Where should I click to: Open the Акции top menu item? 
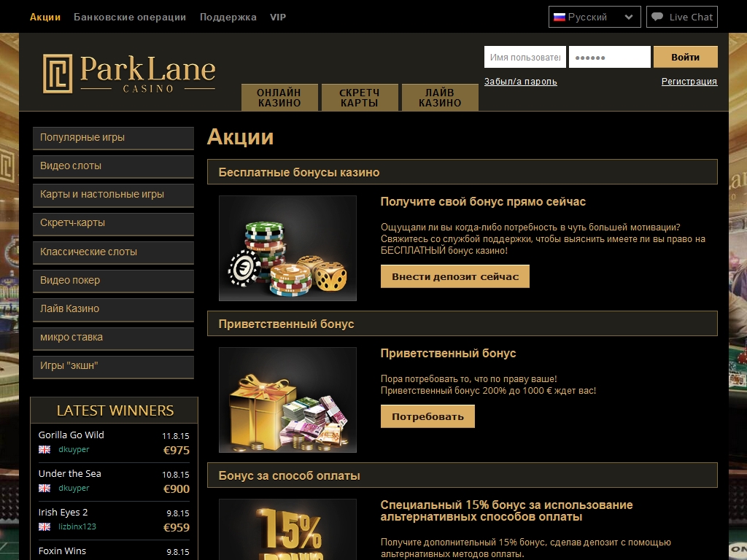pyautogui.click(x=45, y=17)
